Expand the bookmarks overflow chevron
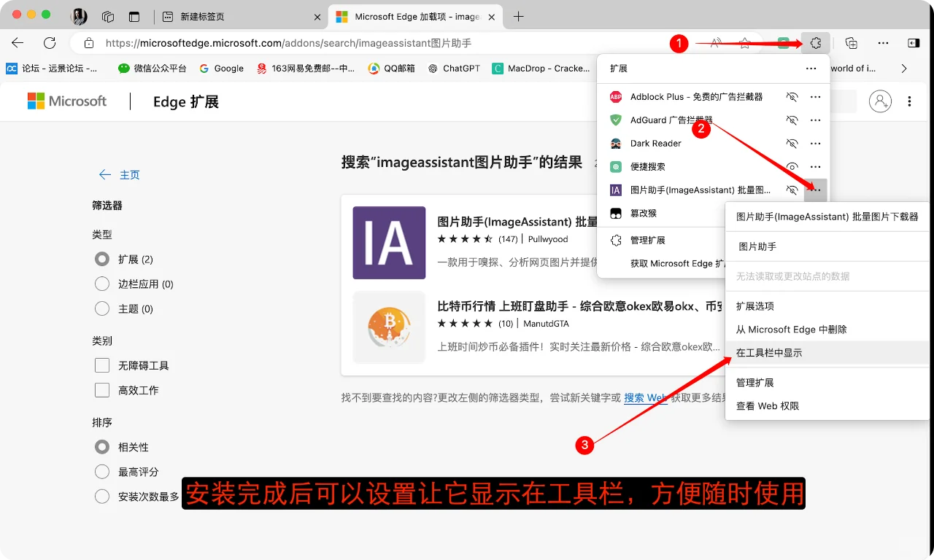Viewport: 934px width, 560px height. (x=905, y=68)
